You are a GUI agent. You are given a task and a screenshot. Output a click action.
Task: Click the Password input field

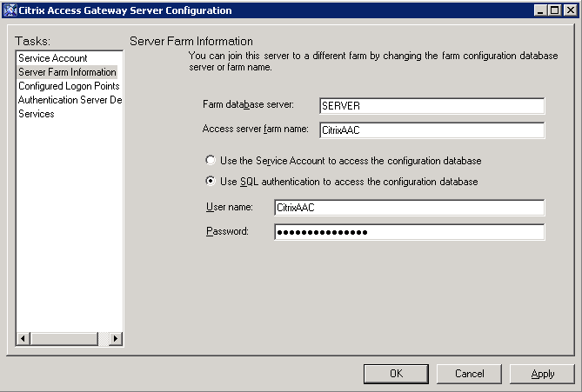click(x=410, y=232)
